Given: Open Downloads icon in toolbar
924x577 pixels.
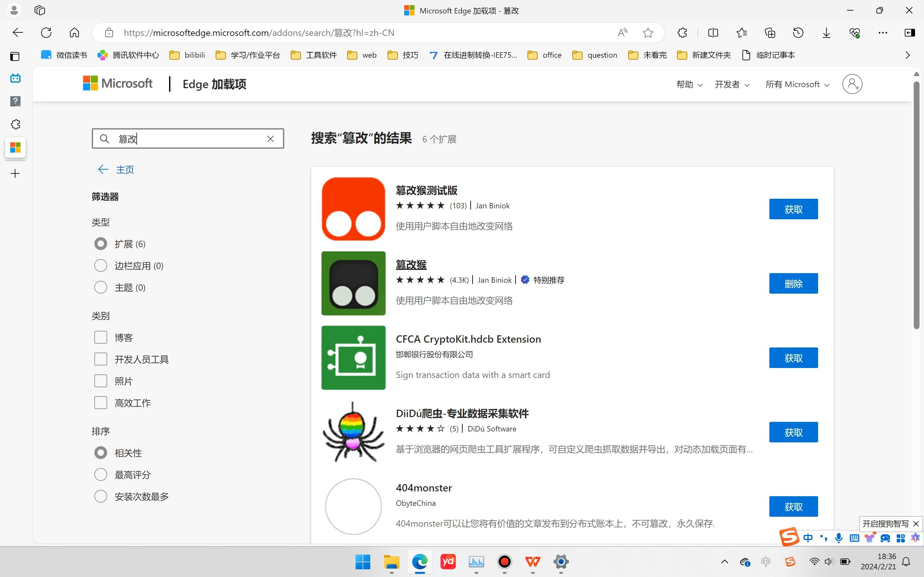Looking at the screenshot, I should pos(826,33).
